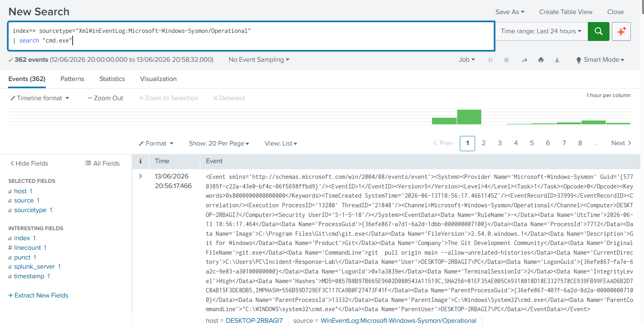Open the All Fields dialog
This screenshot has height=326, width=644.
pyautogui.click(x=102, y=164)
